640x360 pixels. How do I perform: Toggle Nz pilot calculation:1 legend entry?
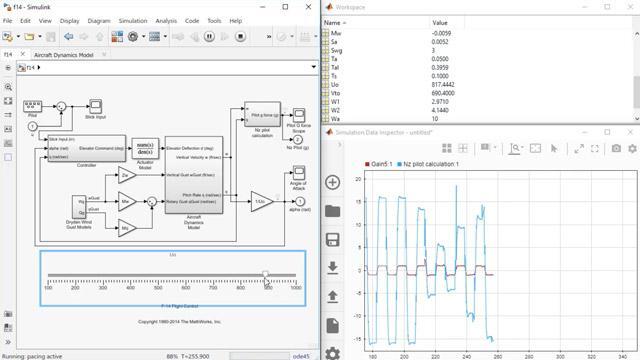tap(428, 164)
